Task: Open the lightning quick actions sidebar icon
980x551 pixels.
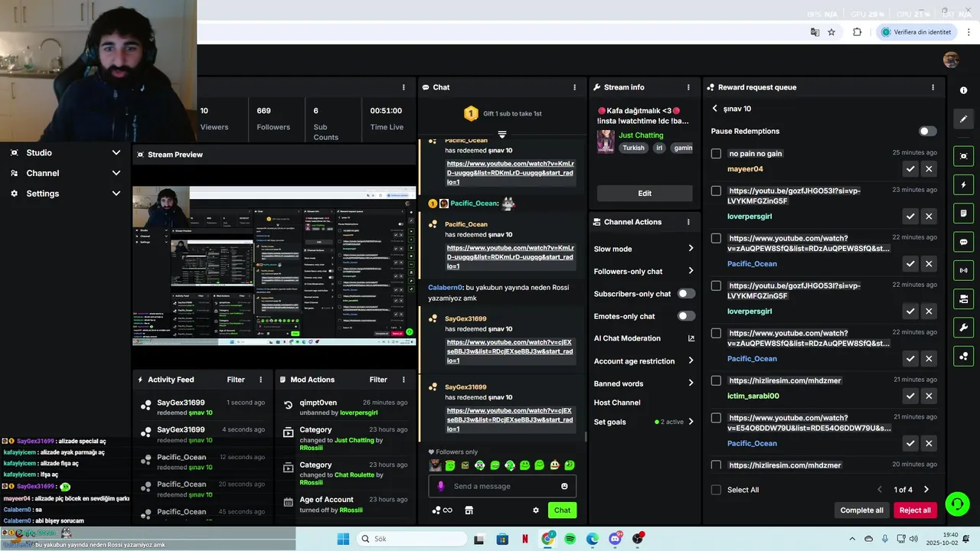Action: (963, 184)
